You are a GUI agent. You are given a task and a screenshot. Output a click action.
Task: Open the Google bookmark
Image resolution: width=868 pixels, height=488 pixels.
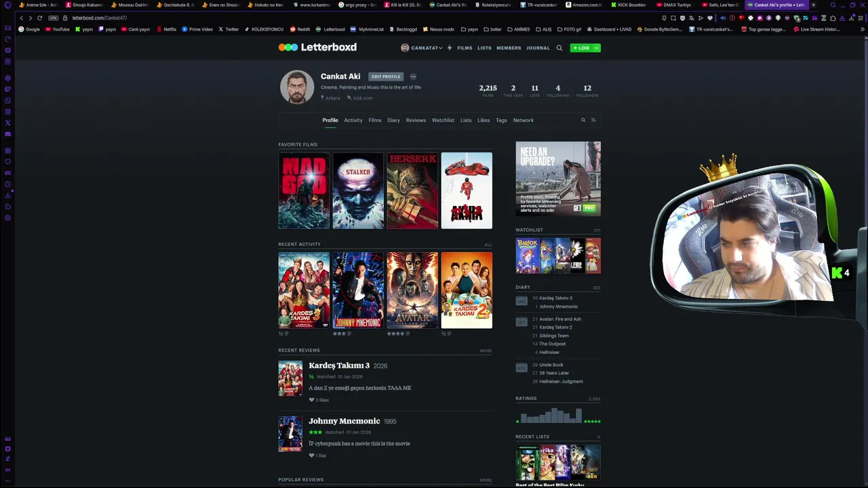(29, 29)
